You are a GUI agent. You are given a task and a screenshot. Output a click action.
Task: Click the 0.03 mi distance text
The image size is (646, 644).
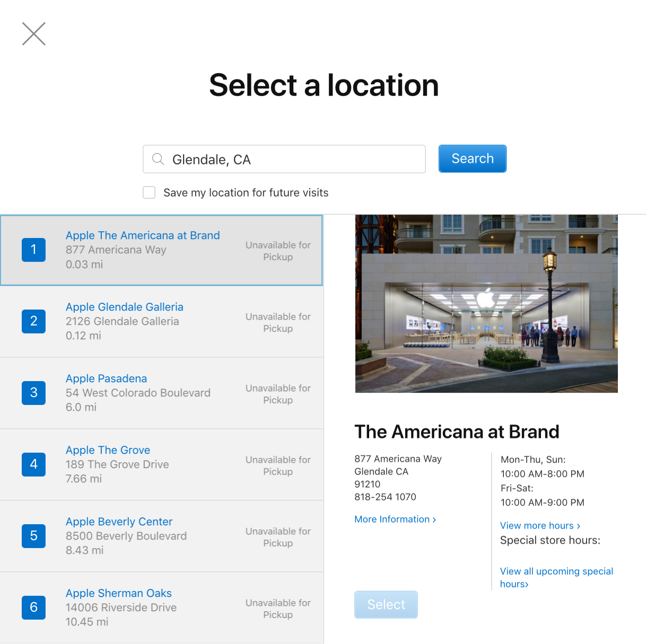pos(84,264)
